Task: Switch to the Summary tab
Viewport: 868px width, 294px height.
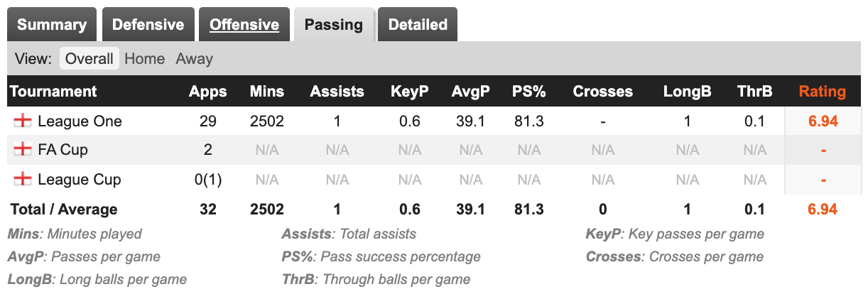Action: (x=52, y=25)
